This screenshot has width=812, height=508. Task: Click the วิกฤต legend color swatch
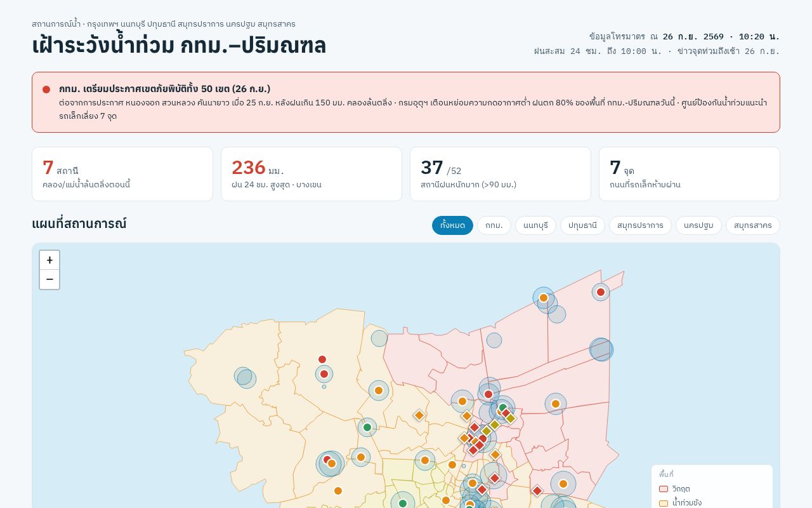point(664,489)
